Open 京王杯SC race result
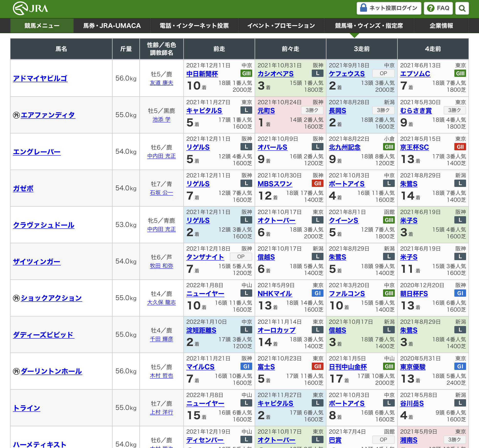Viewport: 479px width, 448px height. (414, 147)
